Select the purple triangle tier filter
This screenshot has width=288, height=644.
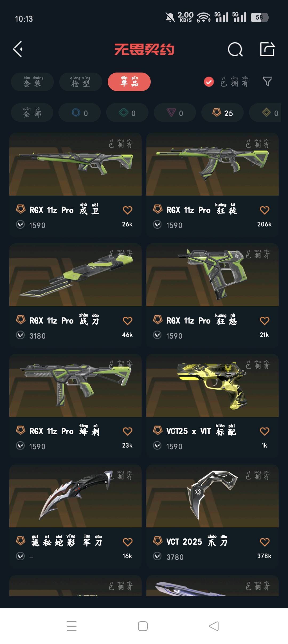tap(175, 113)
